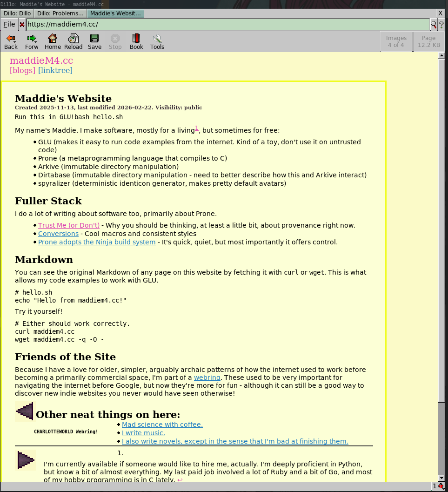This screenshot has height=492, width=448.
Task: Switch to the Dillo: Problems tab
Action: (x=60, y=13)
